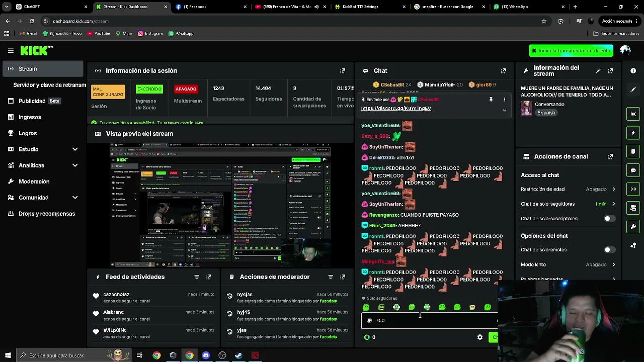The height and width of the screenshot is (362, 644).
Task: Pop out the Chat panel
Action: click(x=503, y=71)
